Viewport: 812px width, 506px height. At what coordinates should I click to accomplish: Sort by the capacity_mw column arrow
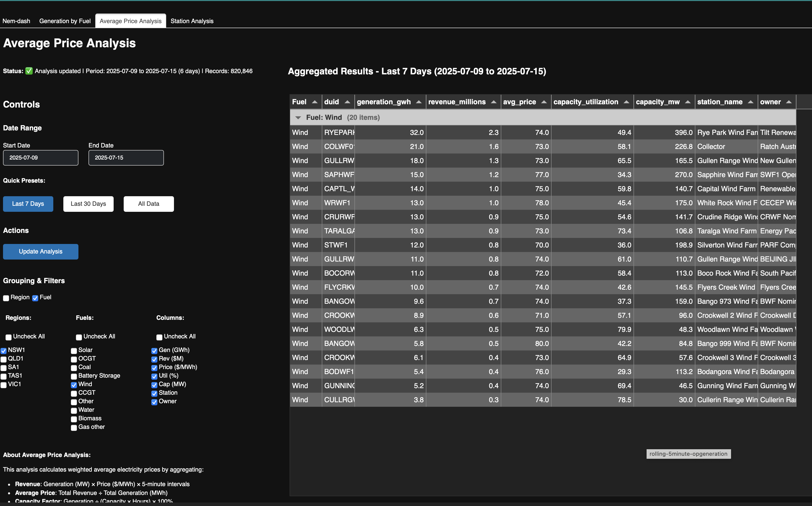[688, 102]
